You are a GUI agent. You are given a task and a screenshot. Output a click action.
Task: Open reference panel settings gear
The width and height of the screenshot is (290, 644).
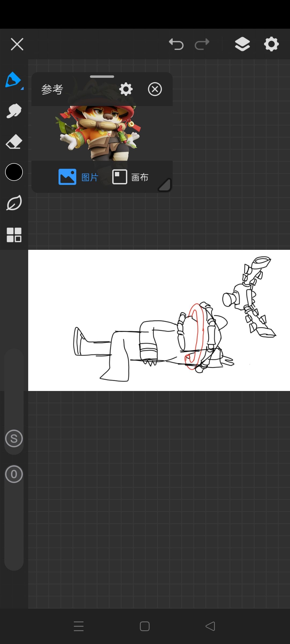126,89
